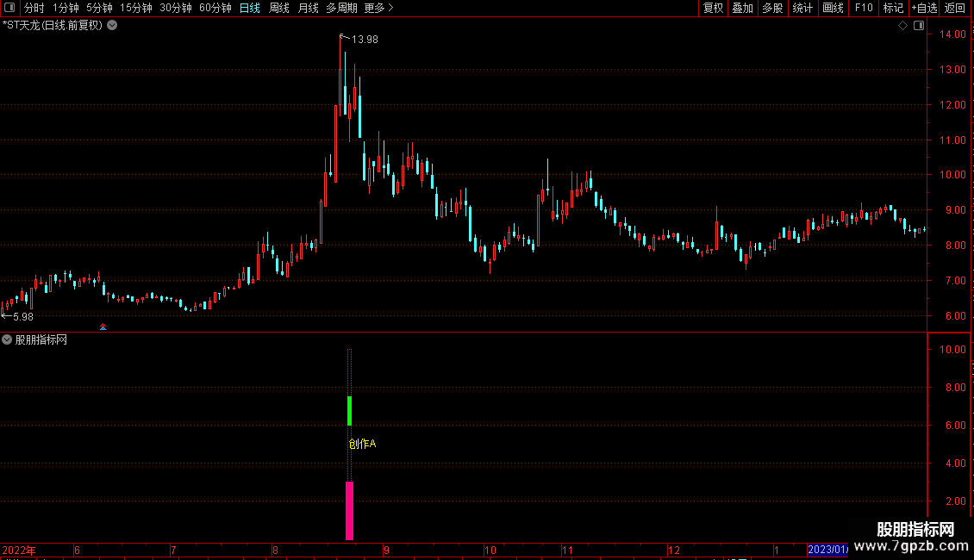Open 多周期 multi-period view
This screenshot has height=560, width=974.
click(x=341, y=8)
